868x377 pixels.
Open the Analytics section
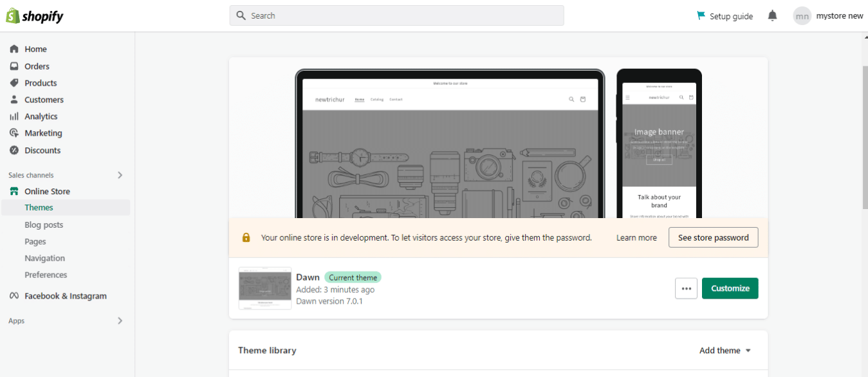pos(14,116)
